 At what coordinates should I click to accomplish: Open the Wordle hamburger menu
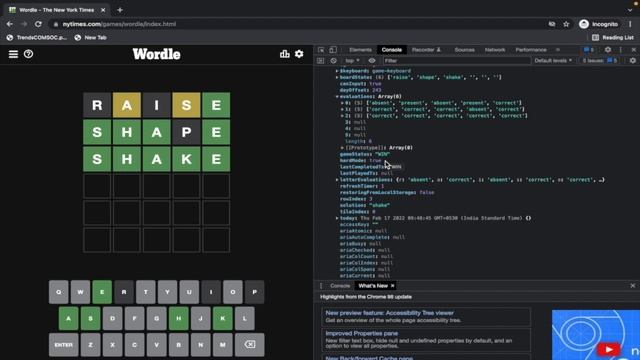tap(13, 54)
